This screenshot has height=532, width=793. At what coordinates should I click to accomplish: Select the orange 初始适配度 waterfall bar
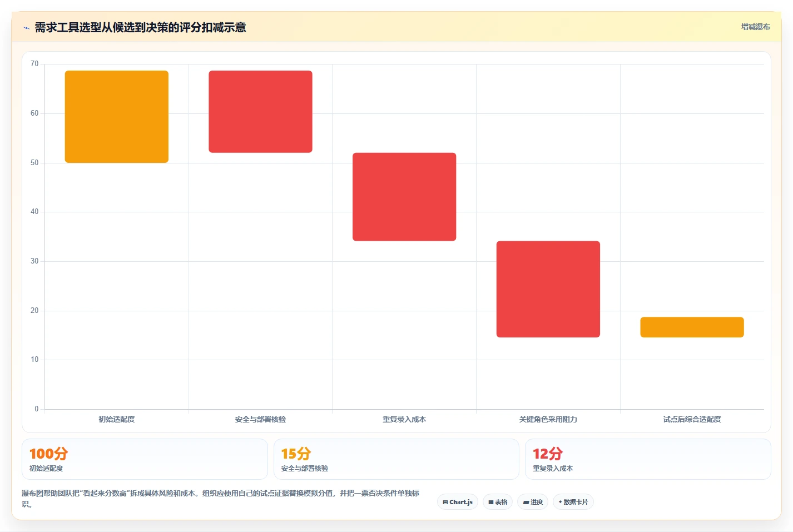coord(117,117)
